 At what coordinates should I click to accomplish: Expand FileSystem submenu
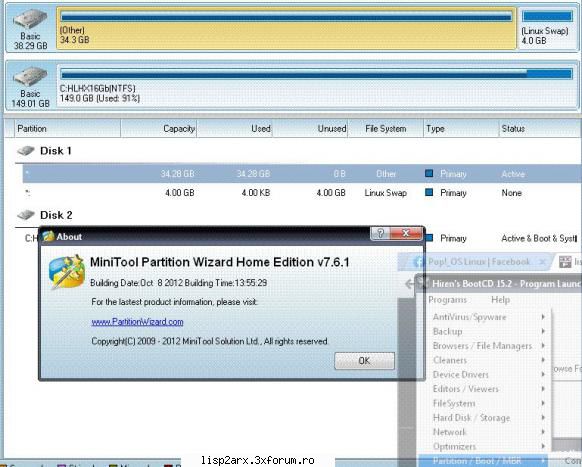tap(484, 403)
